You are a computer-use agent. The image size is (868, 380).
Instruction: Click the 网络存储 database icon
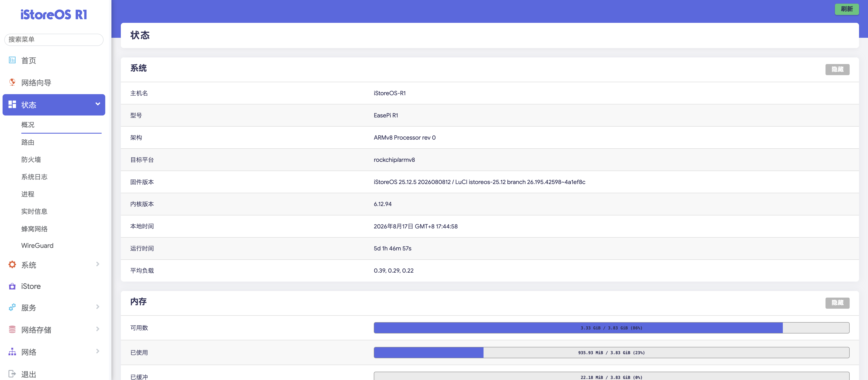[12, 329]
